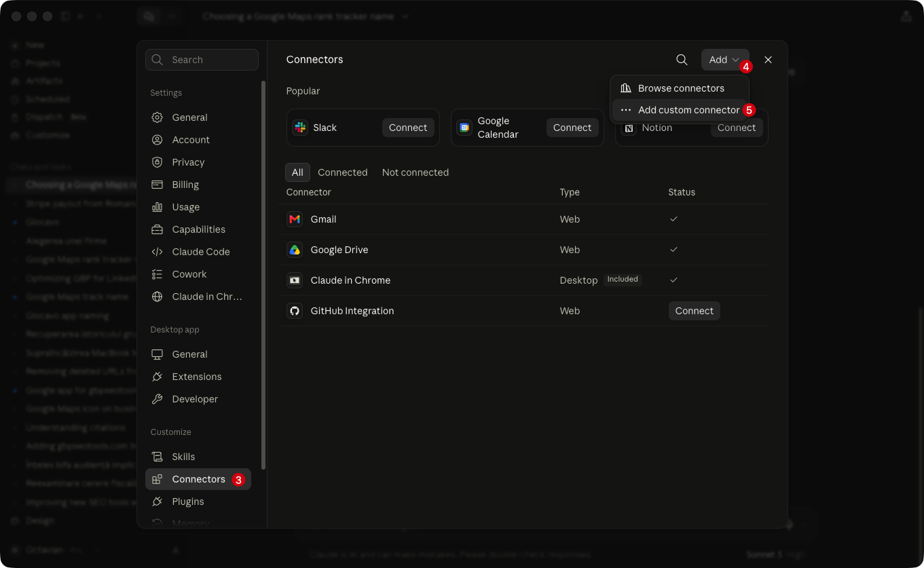The width and height of the screenshot is (924, 568).
Task: Choose Browse connectors from menu
Action: (x=680, y=88)
